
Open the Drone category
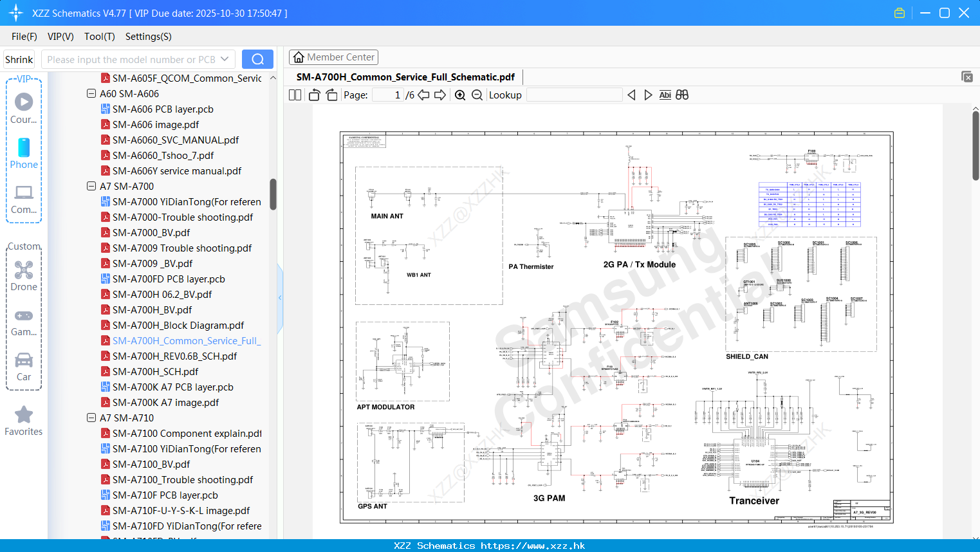[24, 276]
